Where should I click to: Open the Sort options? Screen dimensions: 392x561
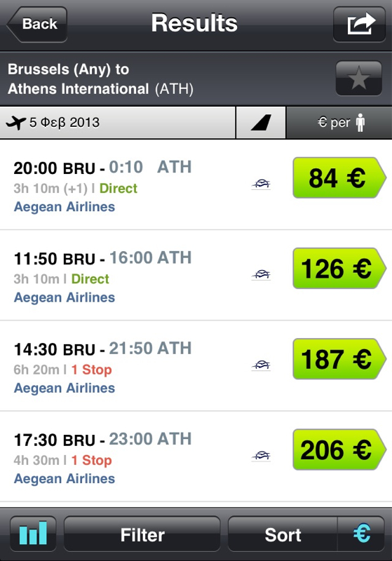pos(283,534)
